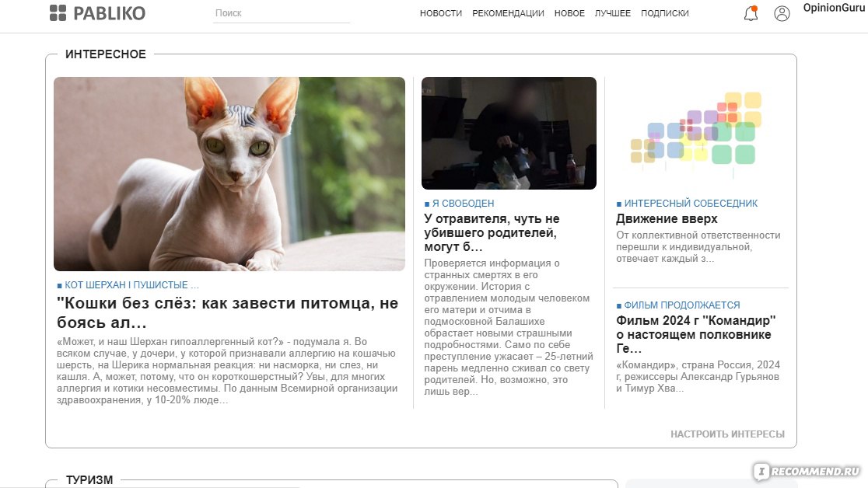This screenshot has width=868, height=488.
Task: Click the marker beside КОТ ШЕРХАН channel
Action: tap(59, 285)
